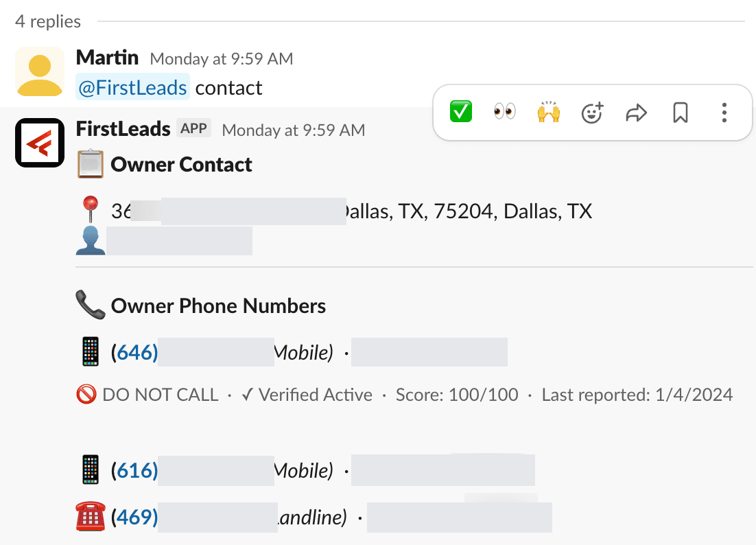React with the green checkmark emoji
The width and height of the screenshot is (756, 545).
click(x=460, y=112)
